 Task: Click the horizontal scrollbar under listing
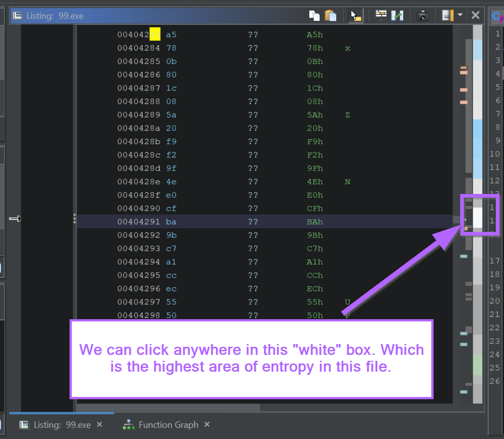coord(168,407)
